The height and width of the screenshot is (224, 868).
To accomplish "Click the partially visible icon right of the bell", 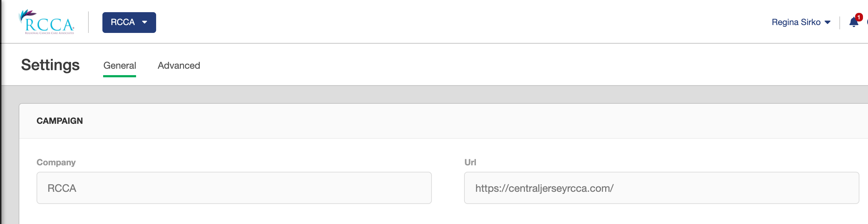I will click(x=867, y=22).
